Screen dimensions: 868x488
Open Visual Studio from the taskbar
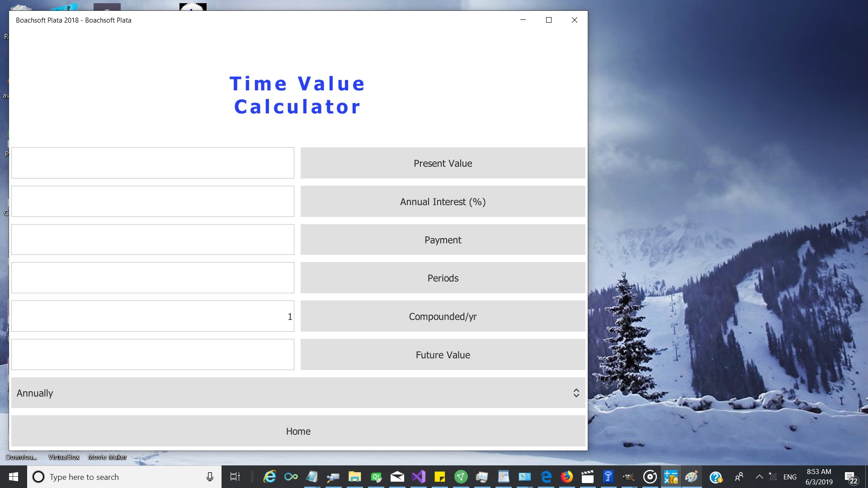419,477
